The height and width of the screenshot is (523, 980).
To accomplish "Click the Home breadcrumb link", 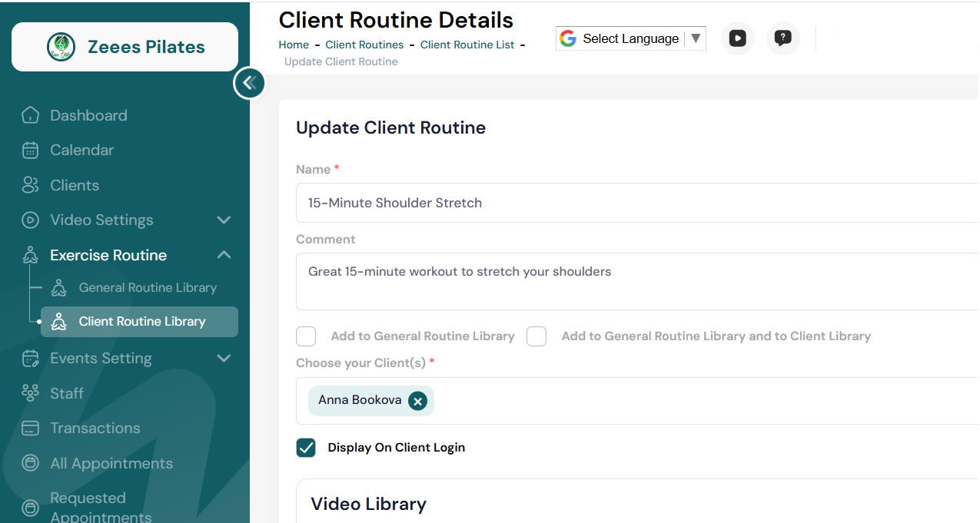I will pos(294,45).
